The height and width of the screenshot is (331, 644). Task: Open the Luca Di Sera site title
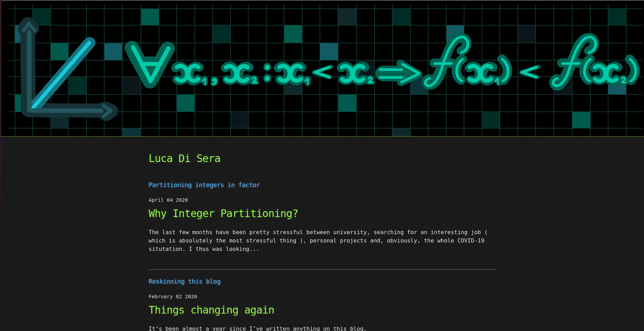184,159
